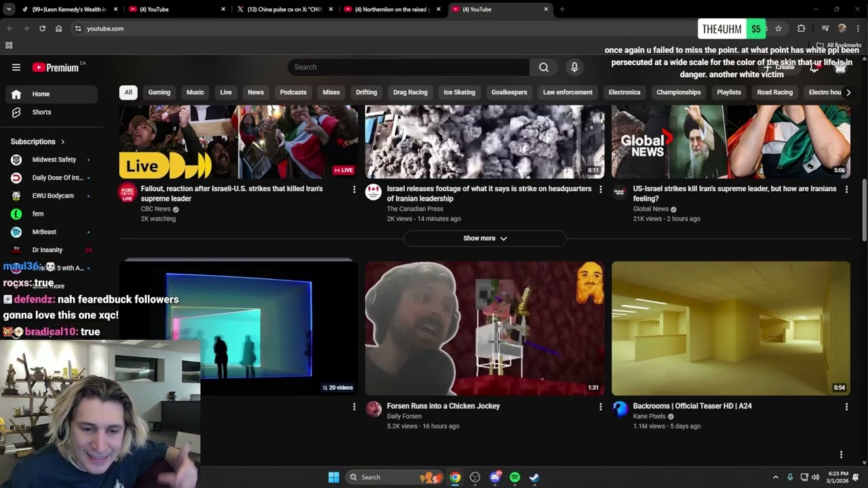Open Daily Dose Of Internet subscription
The height and width of the screenshot is (488, 868).
pos(52,178)
